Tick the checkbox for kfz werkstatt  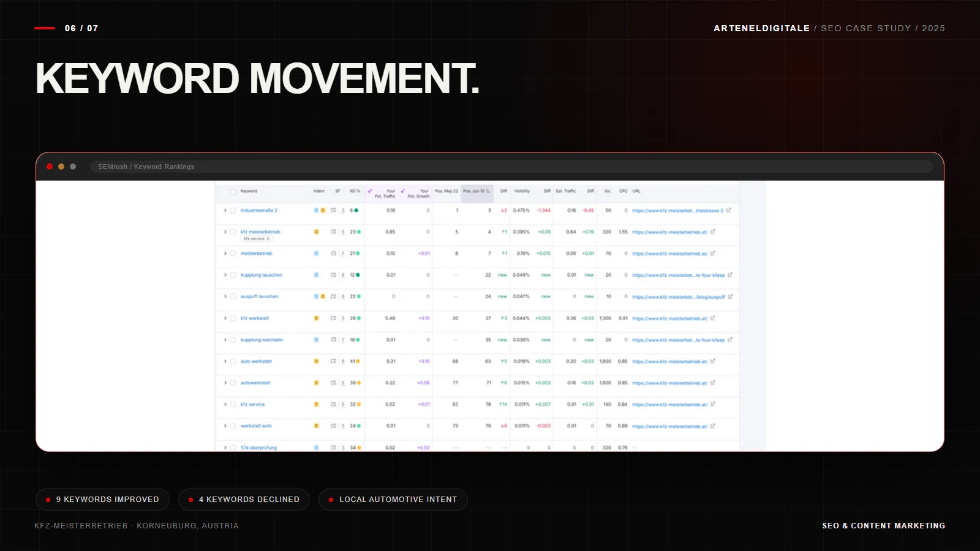click(233, 318)
